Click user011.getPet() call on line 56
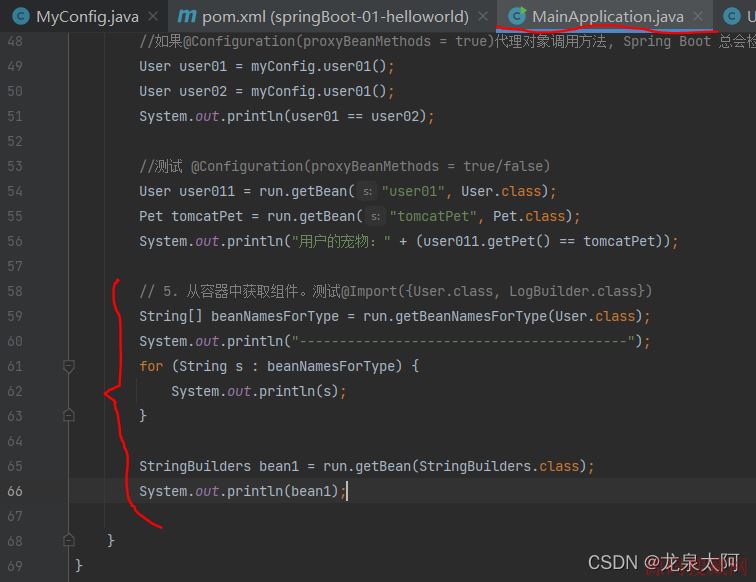756x582 pixels. click(x=486, y=241)
